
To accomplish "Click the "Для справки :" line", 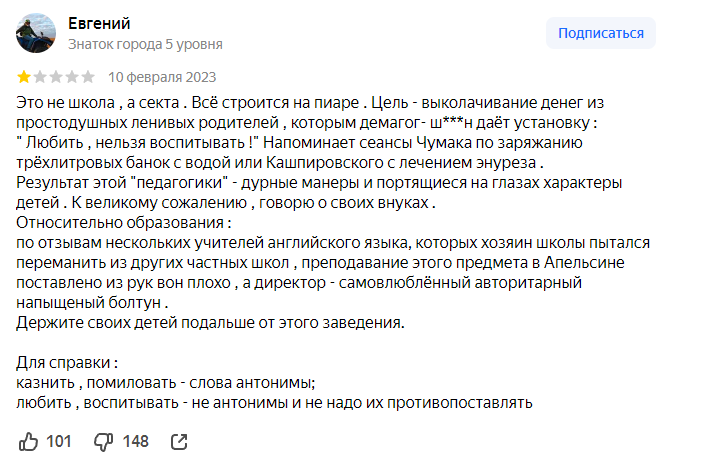I will coord(68,362).
